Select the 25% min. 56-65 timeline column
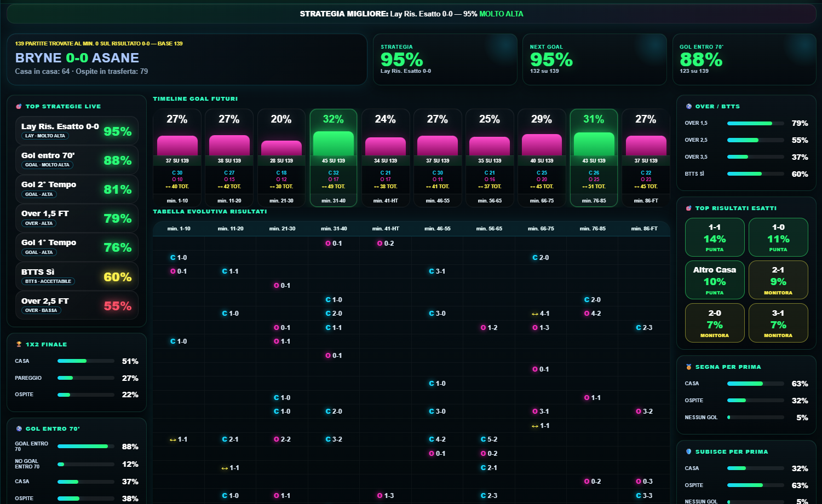This screenshot has width=822, height=504. [x=490, y=158]
